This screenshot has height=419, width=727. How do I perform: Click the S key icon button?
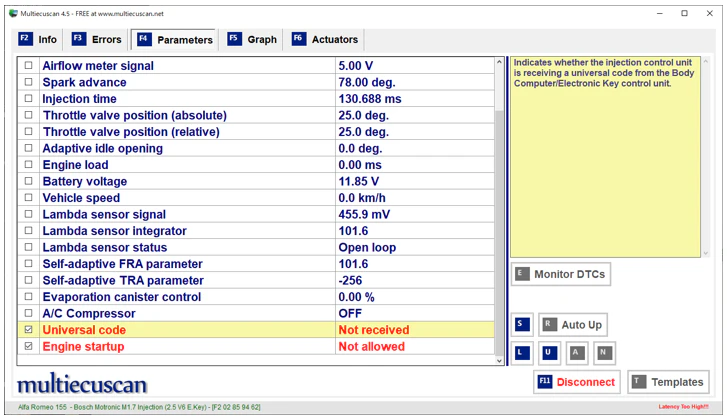[x=522, y=324]
